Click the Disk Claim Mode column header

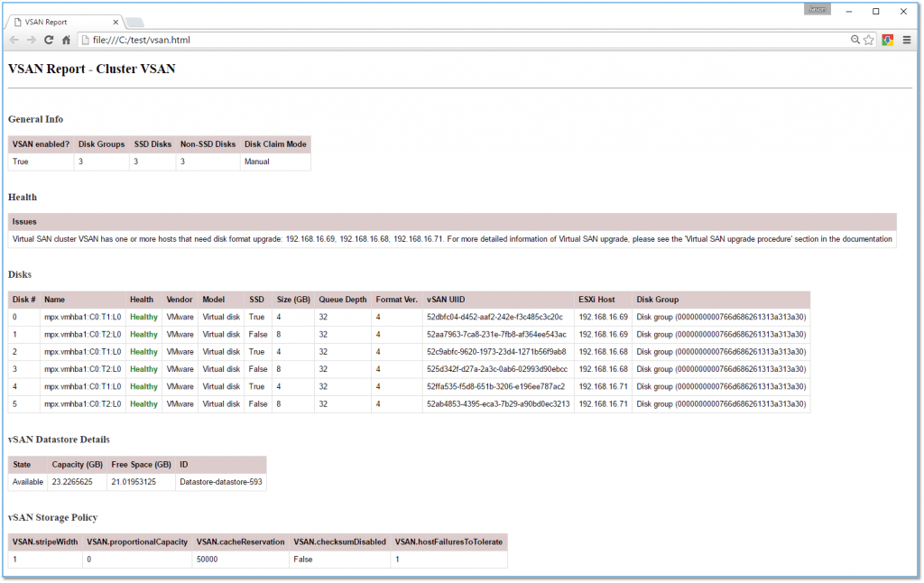coord(275,144)
